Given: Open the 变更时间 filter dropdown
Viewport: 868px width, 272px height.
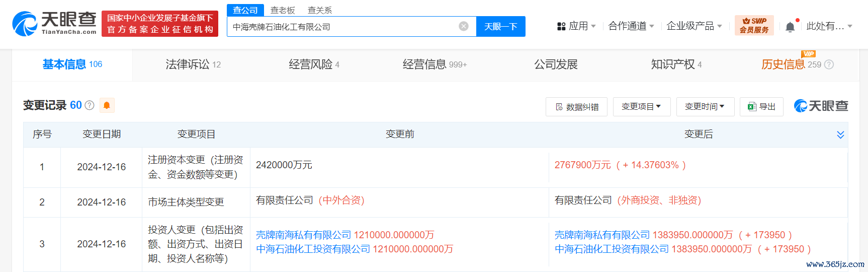Looking at the screenshot, I should coord(705,107).
